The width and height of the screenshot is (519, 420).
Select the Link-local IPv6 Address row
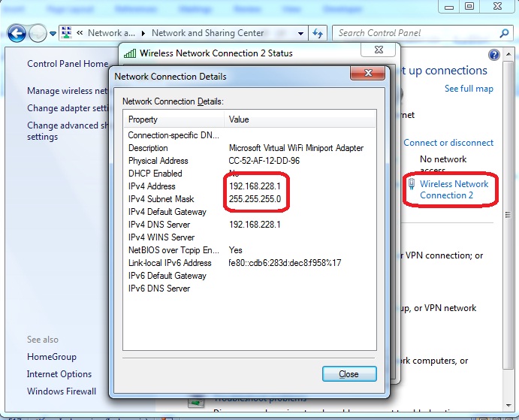(249, 263)
